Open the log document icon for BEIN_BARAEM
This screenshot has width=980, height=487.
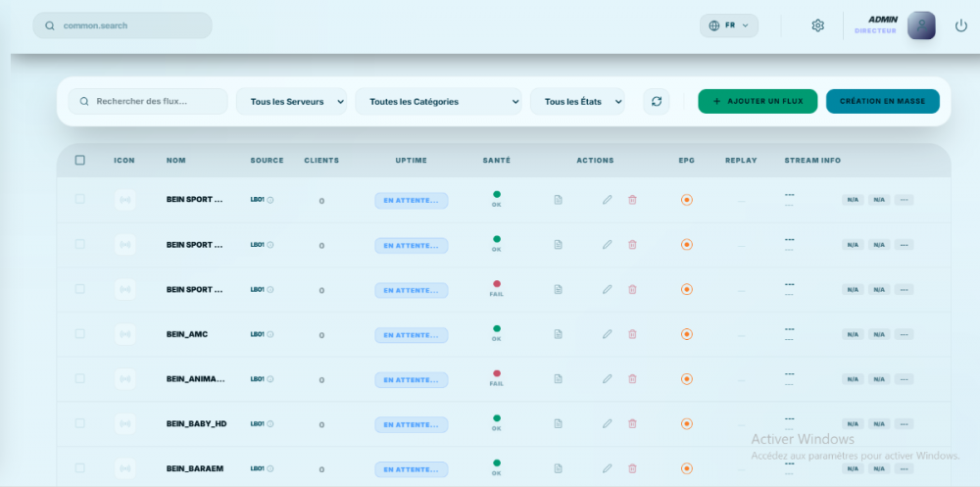point(559,468)
